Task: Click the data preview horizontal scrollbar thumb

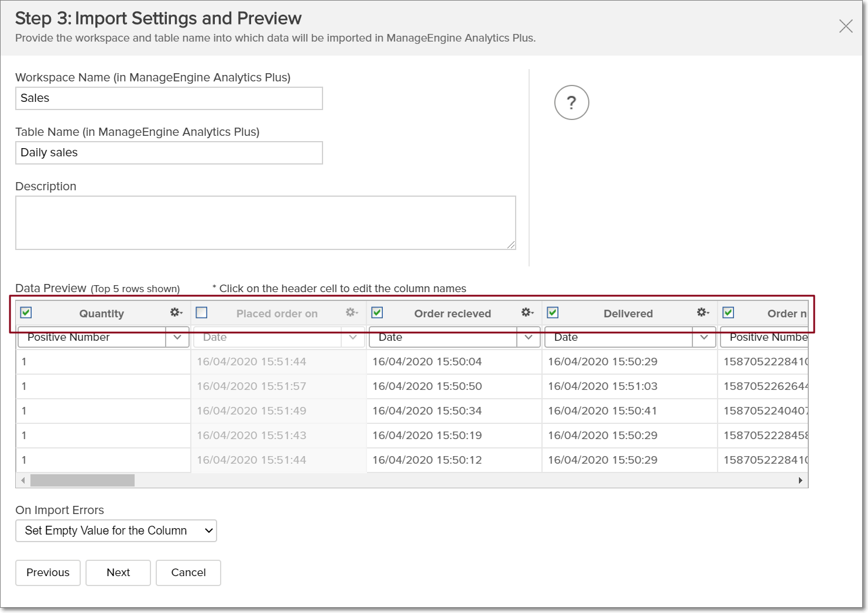Action: point(83,481)
